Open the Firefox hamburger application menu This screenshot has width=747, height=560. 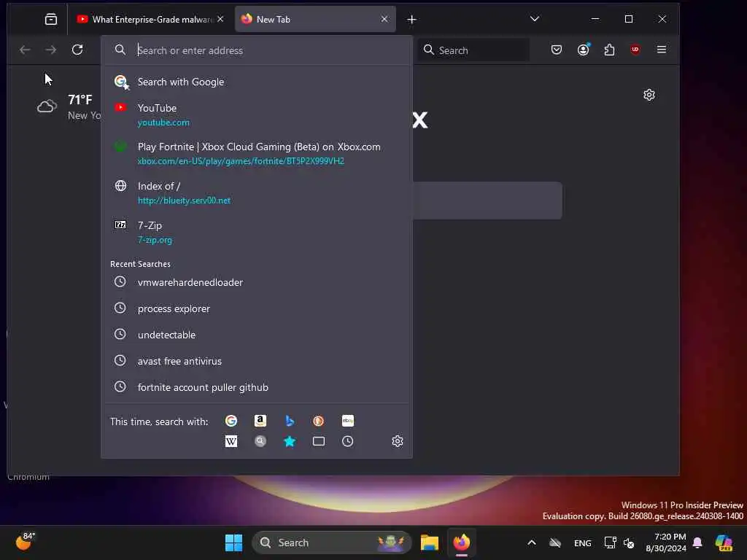pos(662,50)
